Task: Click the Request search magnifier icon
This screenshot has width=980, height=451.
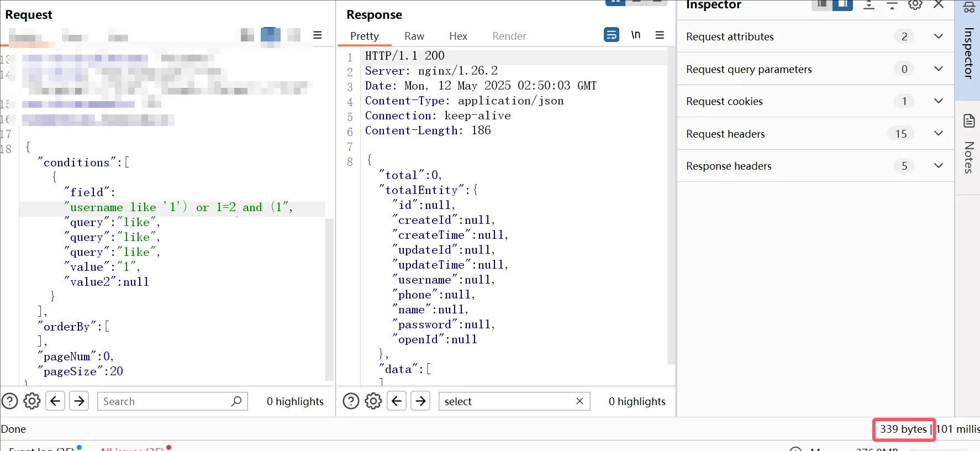Action: click(236, 401)
